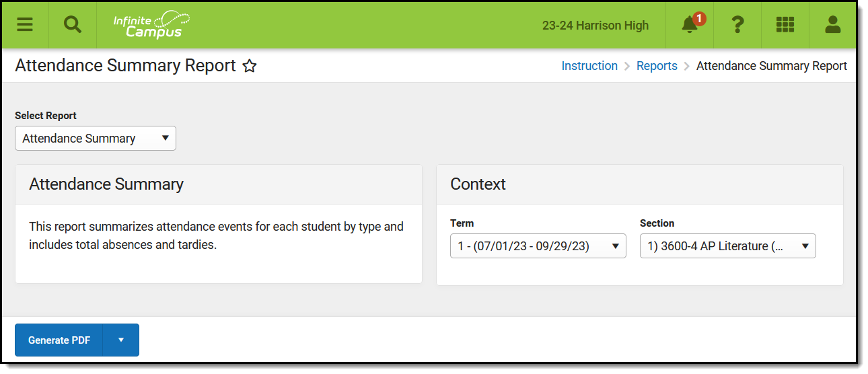Open the user account menu icon
Viewport: 868px width, 374px height.
[x=832, y=25]
